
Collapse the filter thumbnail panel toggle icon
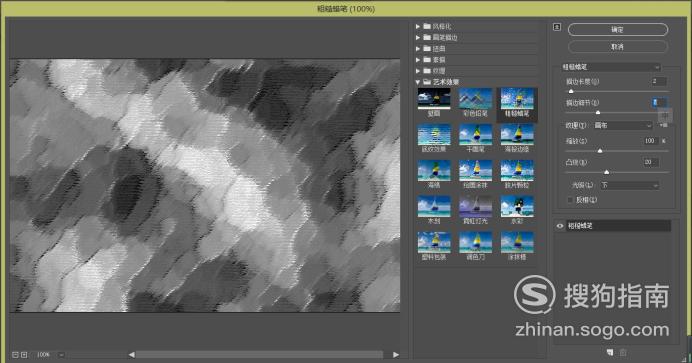pos(557,27)
